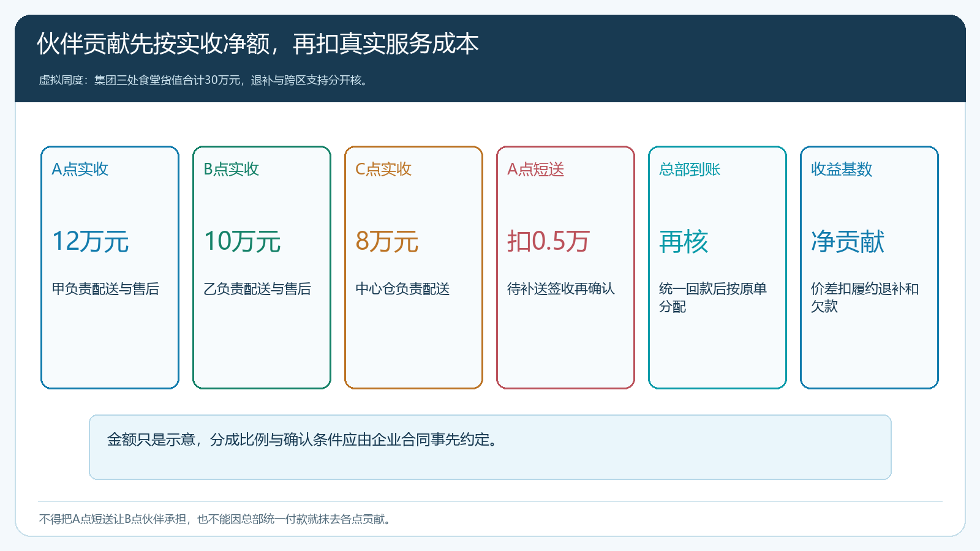Image resolution: width=980 pixels, height=551 pixels.
Task: Click the A点实收 card heading
Action: tap(80, 169)
